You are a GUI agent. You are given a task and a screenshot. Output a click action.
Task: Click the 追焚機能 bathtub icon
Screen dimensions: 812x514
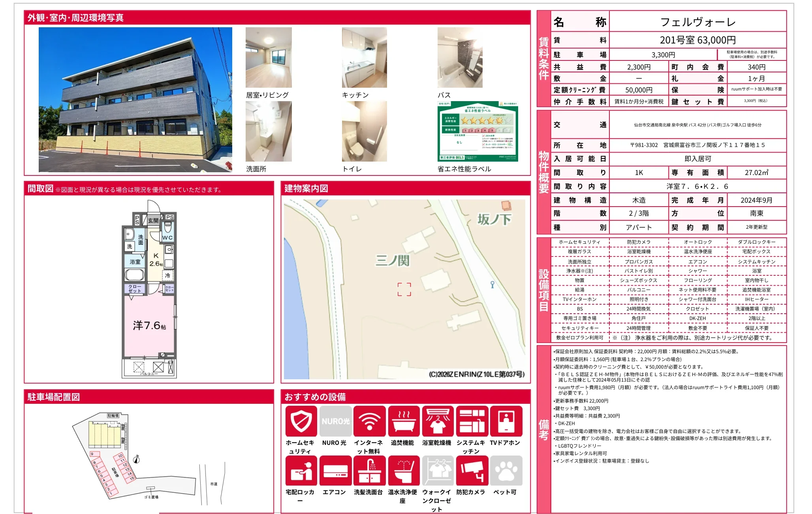[x=404, y=421]
